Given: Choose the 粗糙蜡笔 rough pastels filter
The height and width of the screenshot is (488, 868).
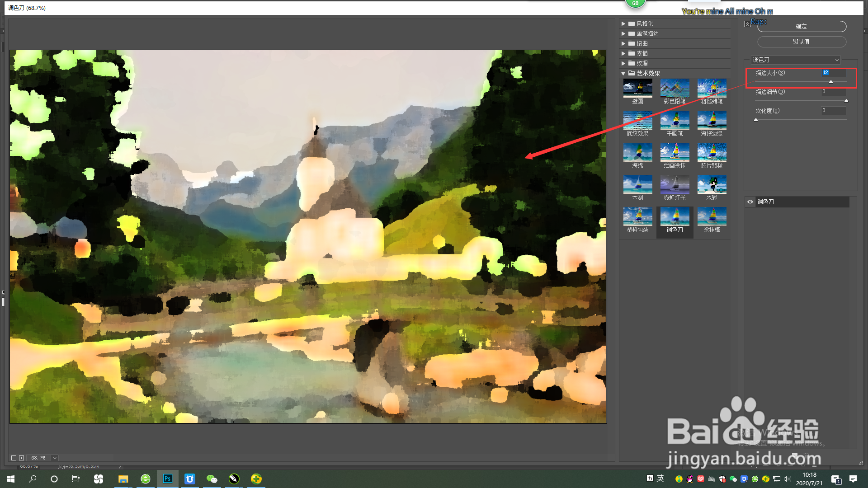Looking at the screenshot, I should click(x=712, y=89).
